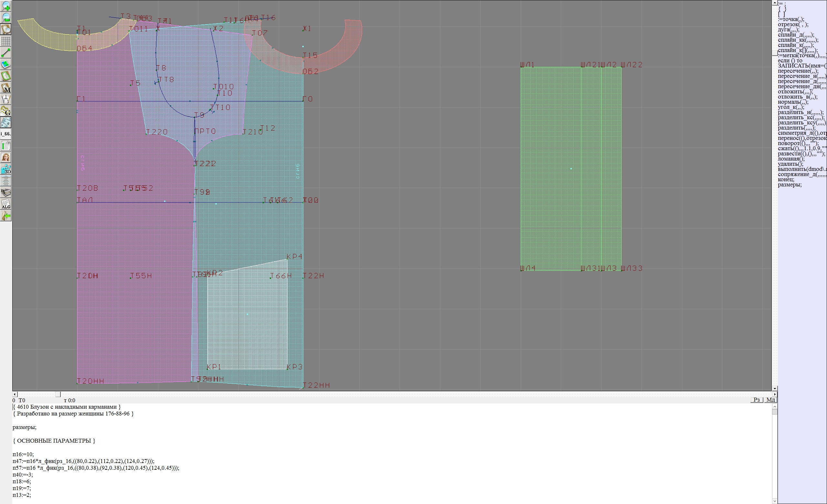This screenshot has width=827, height=504.
Task: Click the zoom out magnifier icon
Action: click(x=6, y=17)
